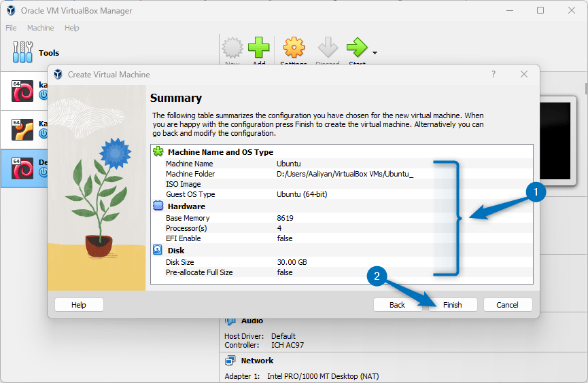Click the Controller ICH AC97 text
Image resolution: width=588 pixels, height=383 pixels.
(x=264, y=345)
